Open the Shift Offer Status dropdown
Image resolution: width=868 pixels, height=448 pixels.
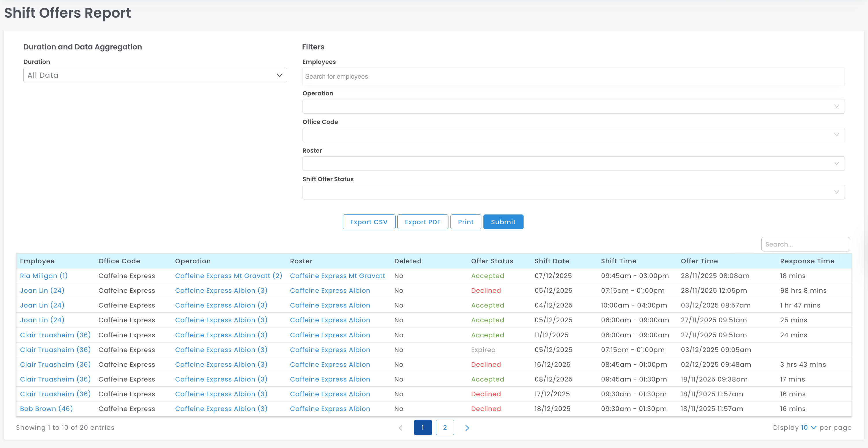coord(573,192)
